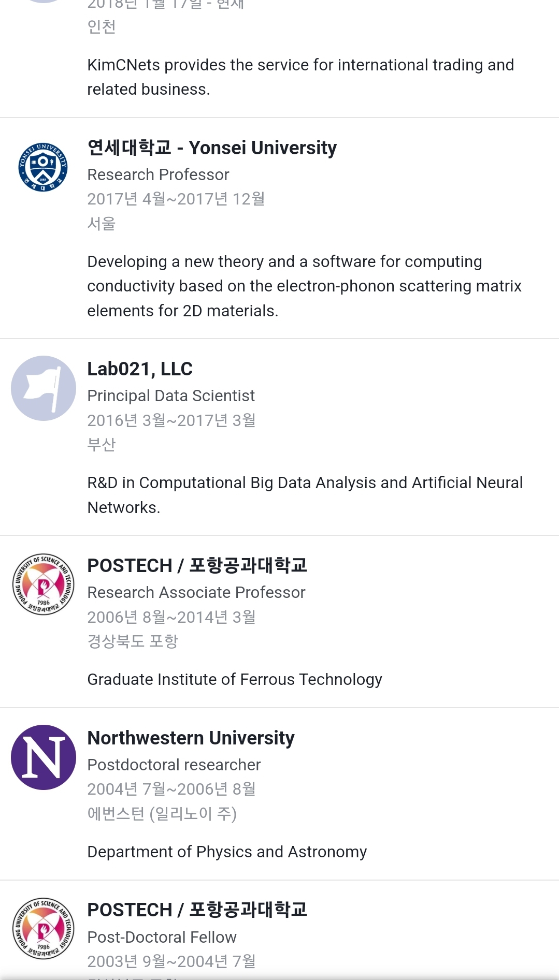Select the Research Associate Professor title

[196, 592]
